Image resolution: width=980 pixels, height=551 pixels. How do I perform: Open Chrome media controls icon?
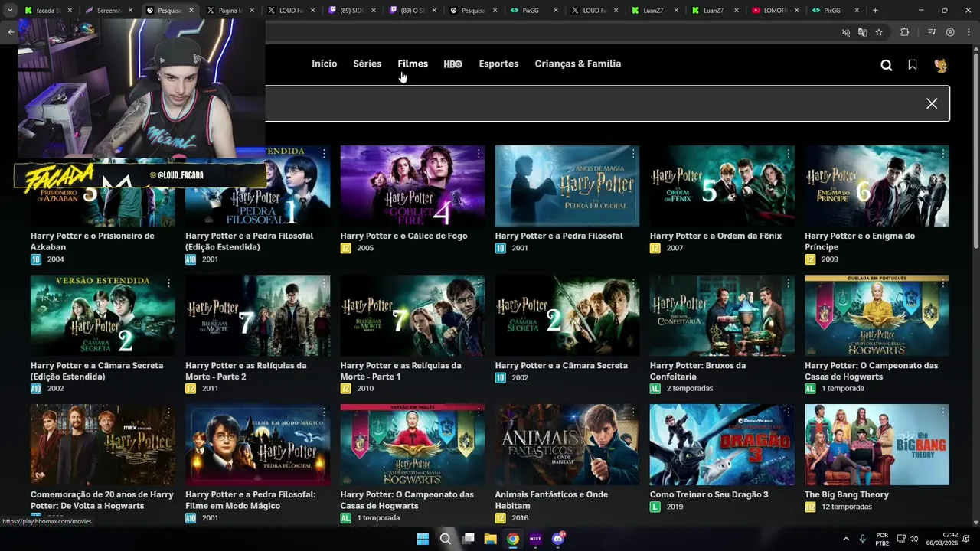point(932,32)
